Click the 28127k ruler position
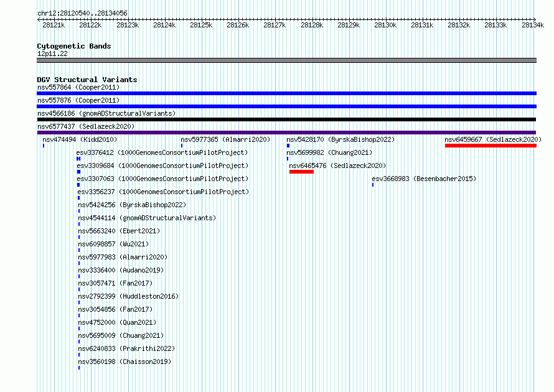Screen dimensions: 554x392 [275, 25]
